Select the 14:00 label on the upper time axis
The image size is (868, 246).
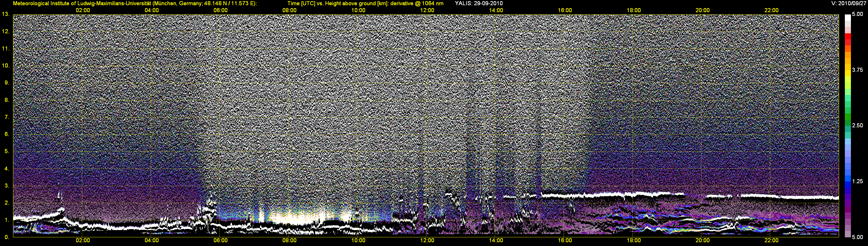pyautogui.click(x=496, y=10)
